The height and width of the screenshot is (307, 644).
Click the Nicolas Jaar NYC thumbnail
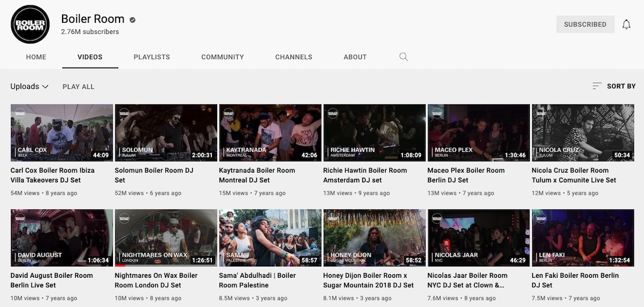click(x=478, y=237)
